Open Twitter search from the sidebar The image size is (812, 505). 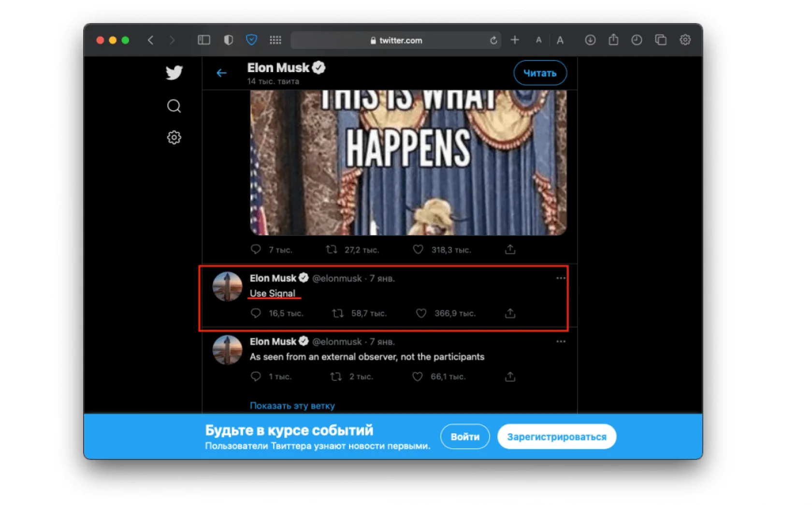click(x=174, y=106)
